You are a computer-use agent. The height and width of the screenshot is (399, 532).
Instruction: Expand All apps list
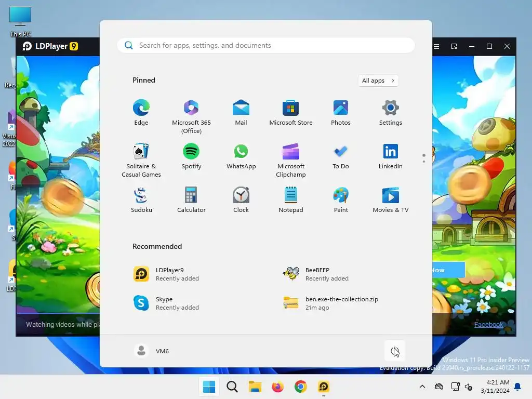click(378, 81)
